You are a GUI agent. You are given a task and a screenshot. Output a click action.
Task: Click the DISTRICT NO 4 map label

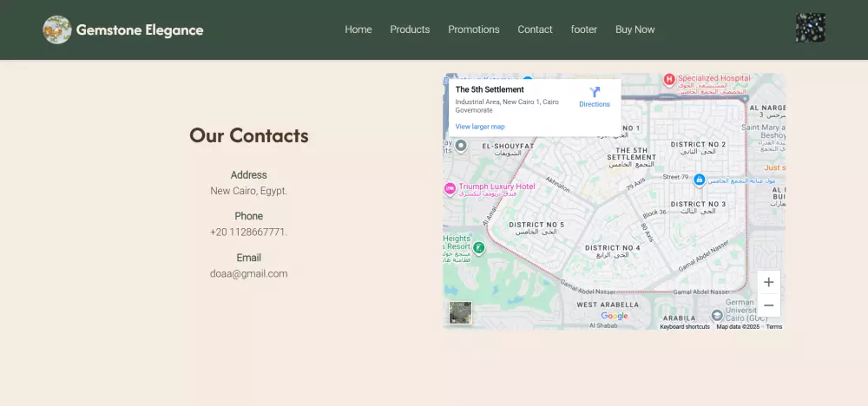pos(613,248)
